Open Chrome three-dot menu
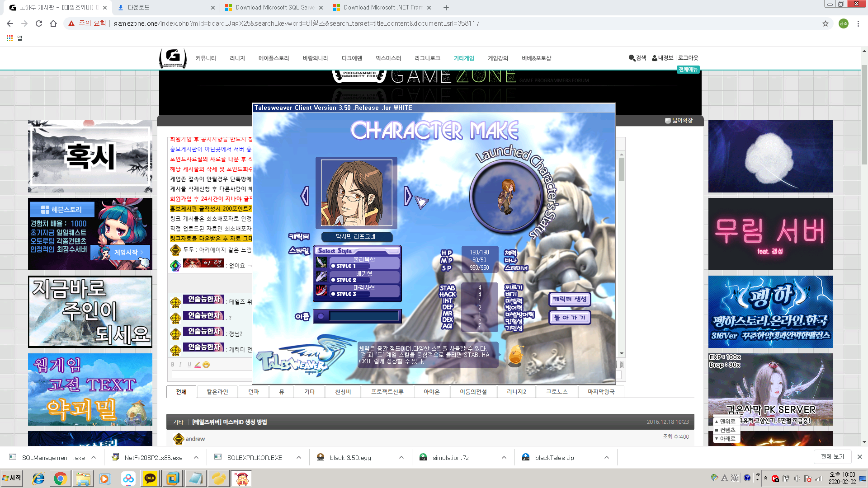Viewport: 868px width, 488px height. point(858,23)
